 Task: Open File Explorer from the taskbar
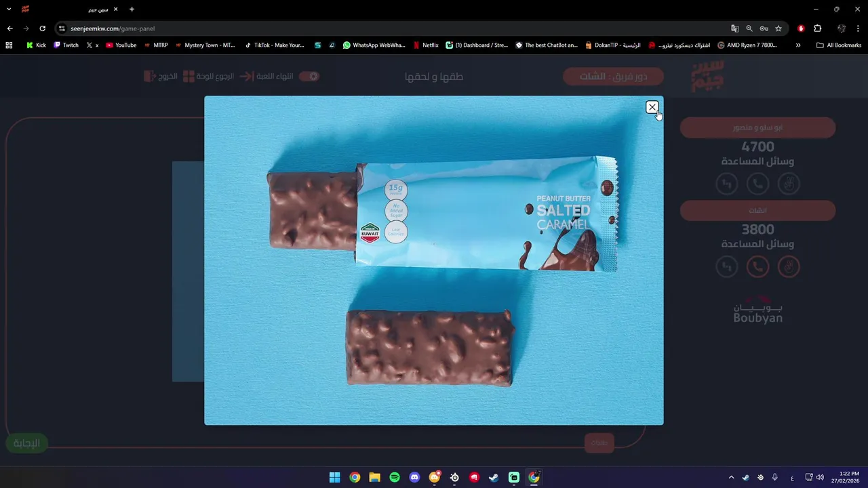click(374, 477)
